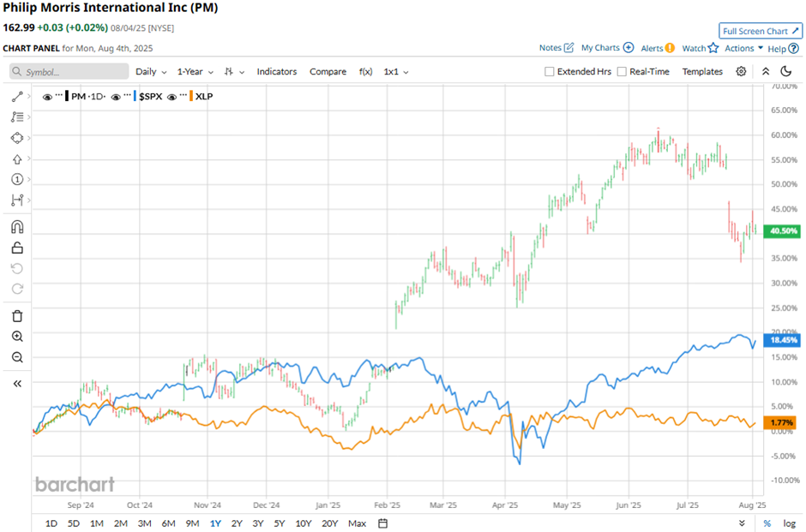
Task: Zoom in on the chart
Action: 17,337
